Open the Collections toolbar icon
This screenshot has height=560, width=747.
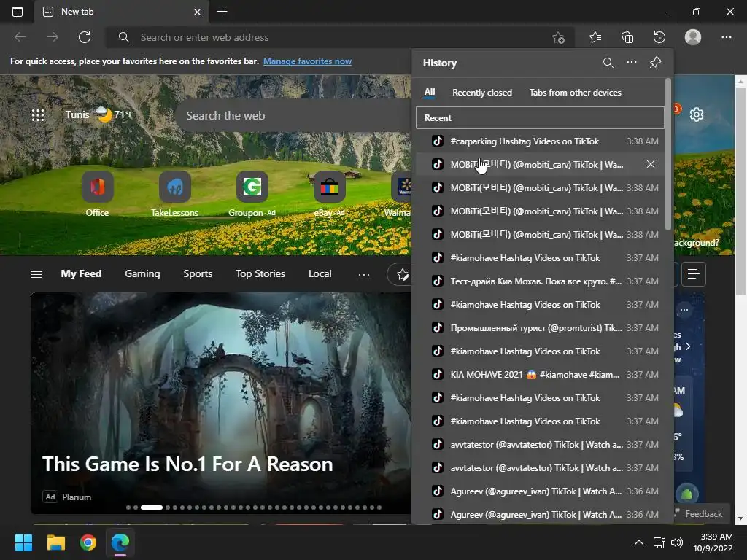[x=627, y=37]
